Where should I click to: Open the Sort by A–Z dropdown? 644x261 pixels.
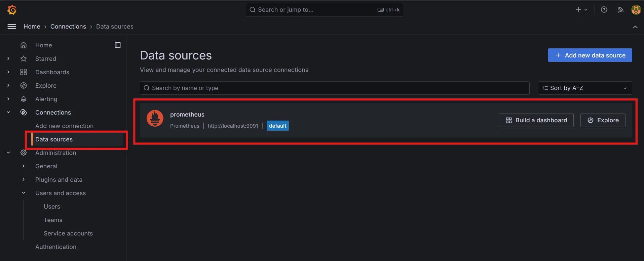585,88
